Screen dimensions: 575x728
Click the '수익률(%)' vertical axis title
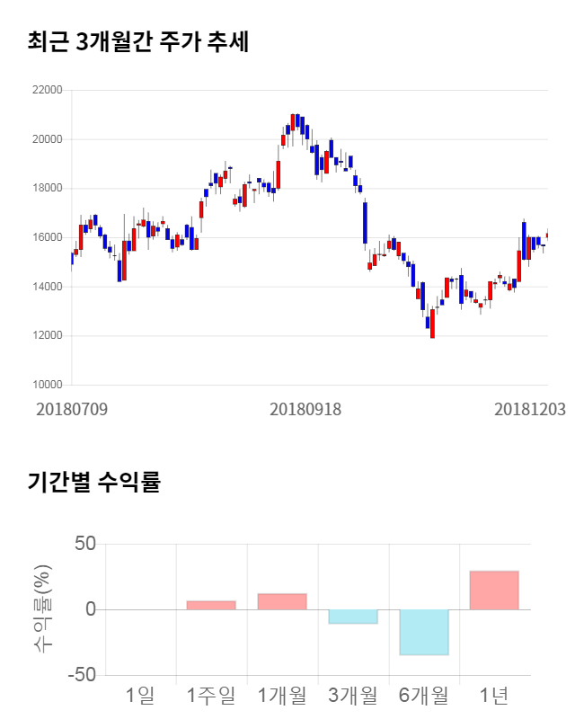click(x=43, y=609)
